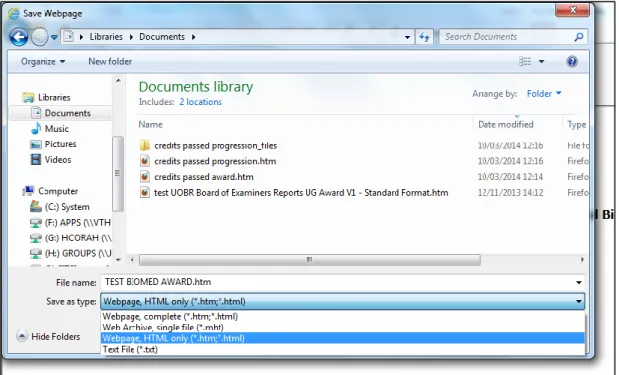Click the search magnifier icon

[579, 37]
